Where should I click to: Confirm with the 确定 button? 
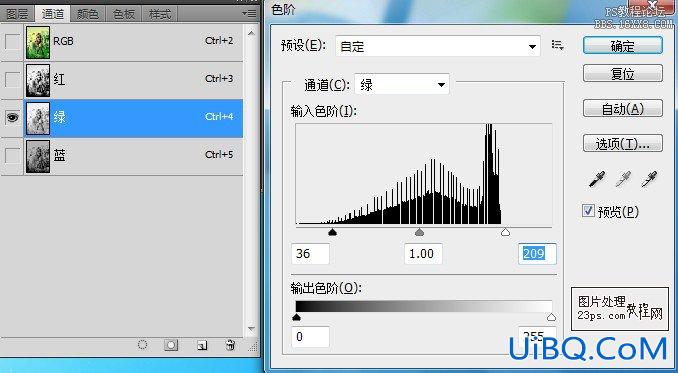[x=623, y=45]
